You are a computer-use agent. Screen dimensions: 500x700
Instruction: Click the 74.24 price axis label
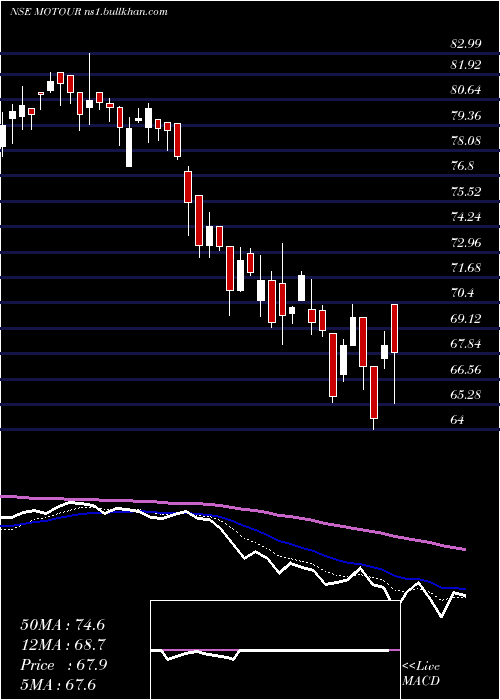click(x=466, y=217)
